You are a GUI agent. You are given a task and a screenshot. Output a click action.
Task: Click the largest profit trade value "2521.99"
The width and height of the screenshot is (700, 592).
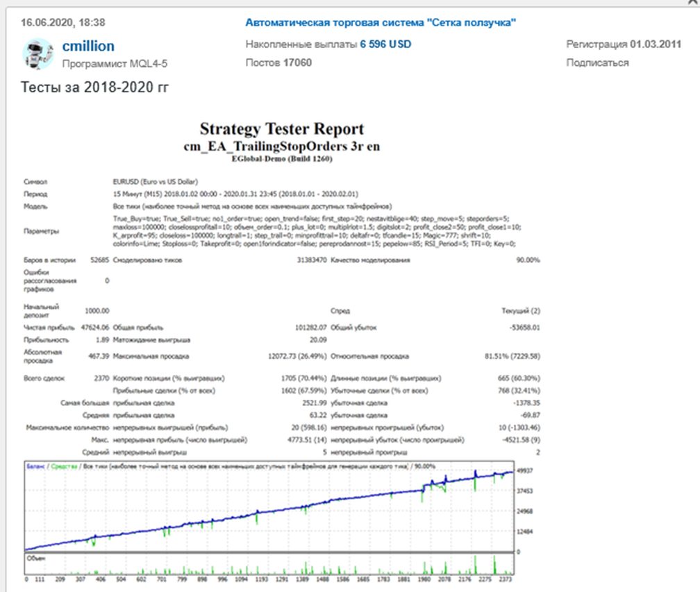pyautogui.click(x=315, y=403)
